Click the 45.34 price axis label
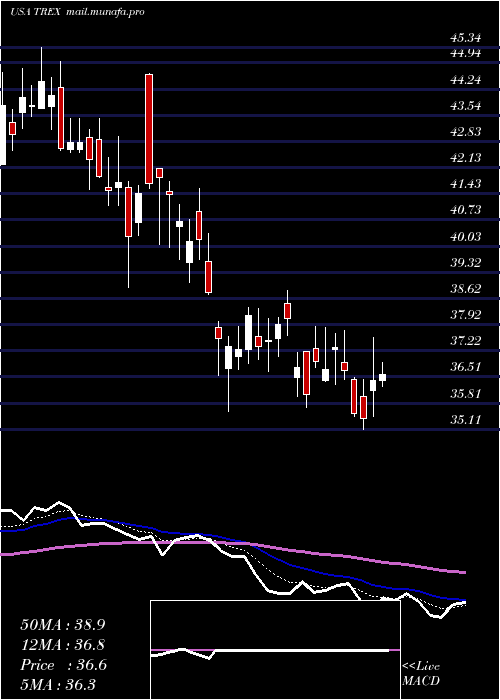The image size is (500, 700). pyautogui.click(x=466, y=38)
